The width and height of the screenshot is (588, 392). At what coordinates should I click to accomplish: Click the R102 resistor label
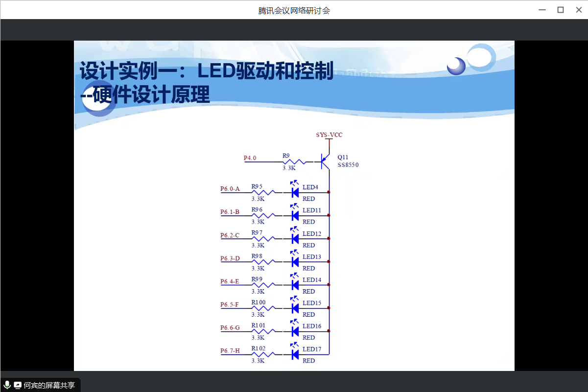[x=259, y=348]
